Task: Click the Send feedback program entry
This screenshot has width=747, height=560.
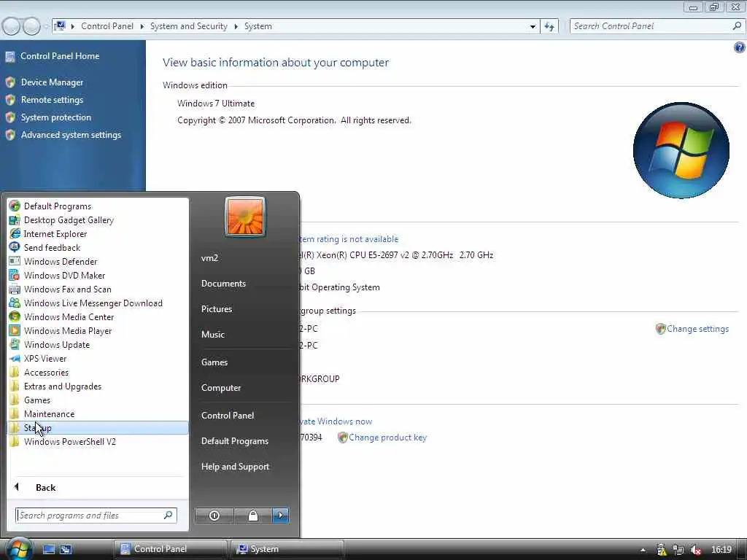Action: point(52,248)
